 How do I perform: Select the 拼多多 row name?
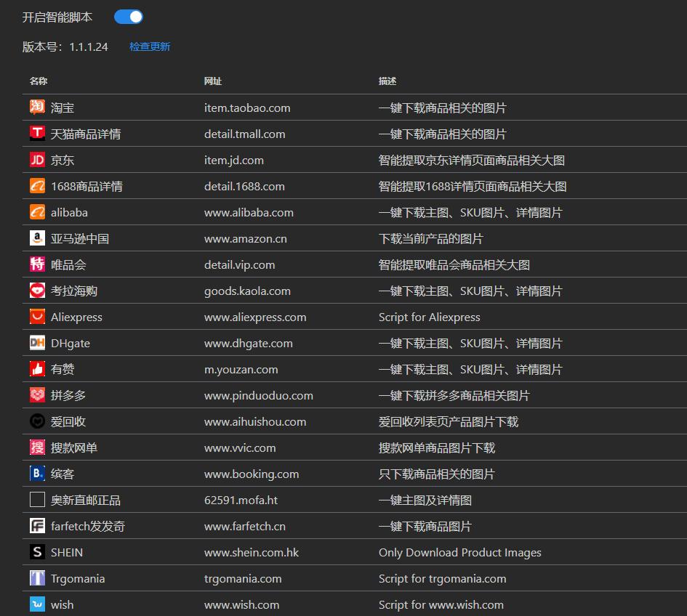[x=68, y=395]
